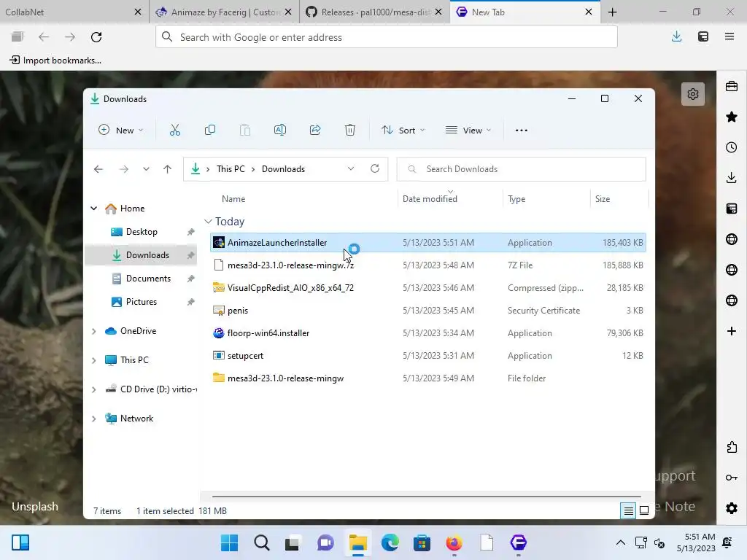The height and width of the screenshot is (560, 747).
Task: Open the passwords key icon in sidebar
Action: pyautogui.click(x=732, y=477)
